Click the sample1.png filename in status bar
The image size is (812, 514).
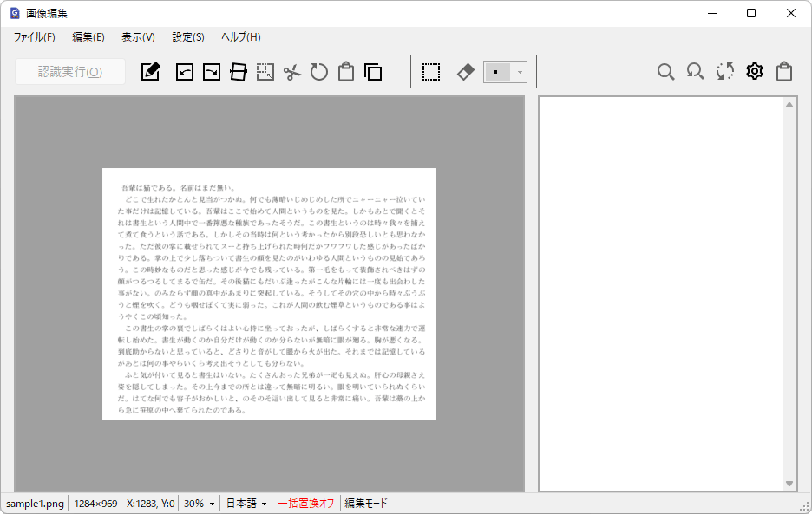click(x=35, y=503)
